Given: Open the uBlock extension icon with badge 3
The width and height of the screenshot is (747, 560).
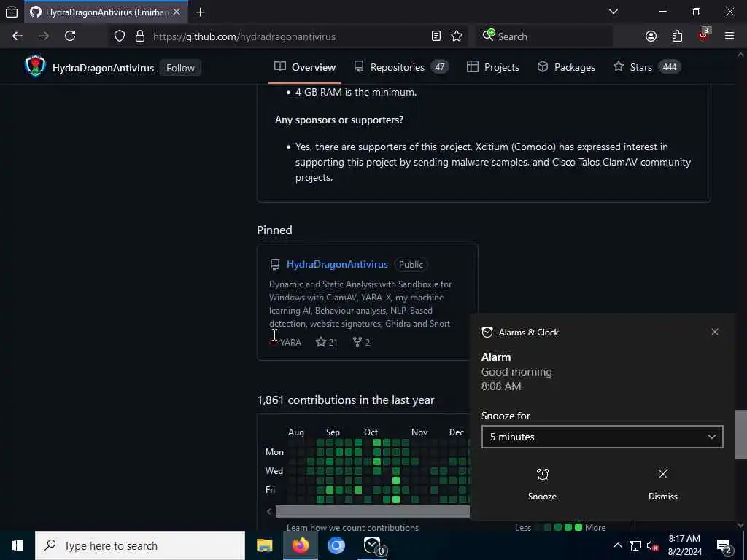Looking at the screenshot, I should click(703, 35).
